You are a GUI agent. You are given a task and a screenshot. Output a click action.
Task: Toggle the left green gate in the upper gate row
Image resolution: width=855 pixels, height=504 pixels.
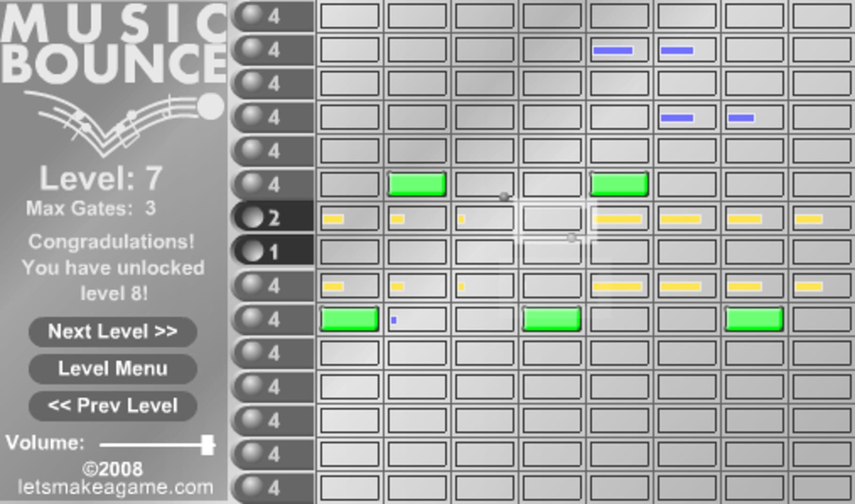tap(417, 184)
